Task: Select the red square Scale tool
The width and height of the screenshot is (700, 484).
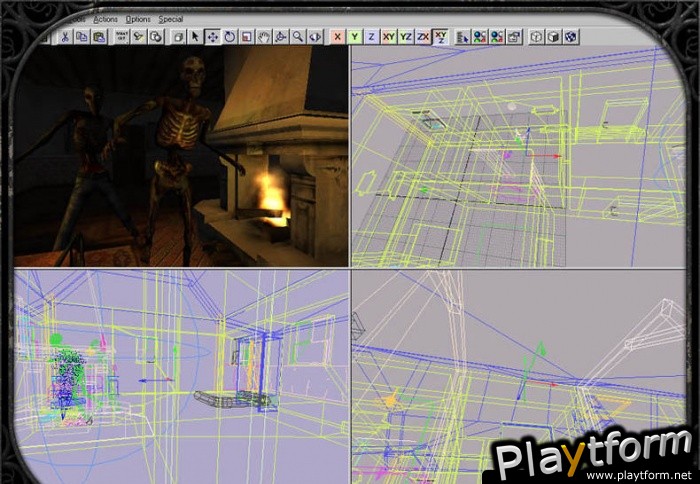Action: (246, 37)
